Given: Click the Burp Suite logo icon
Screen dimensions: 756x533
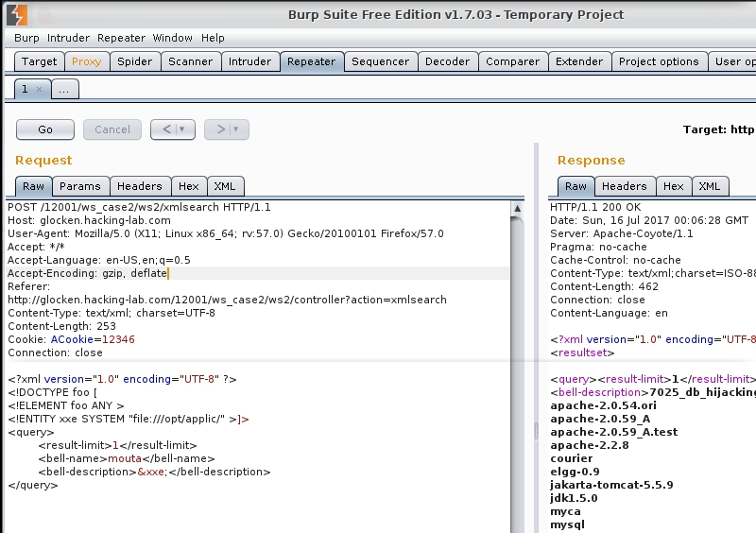Looking at the screenshot, I should (x=17, y=15).
